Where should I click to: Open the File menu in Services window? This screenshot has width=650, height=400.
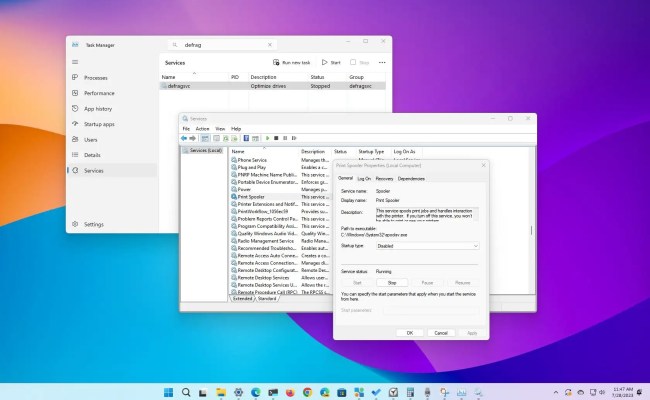click(x=186, y=129)
